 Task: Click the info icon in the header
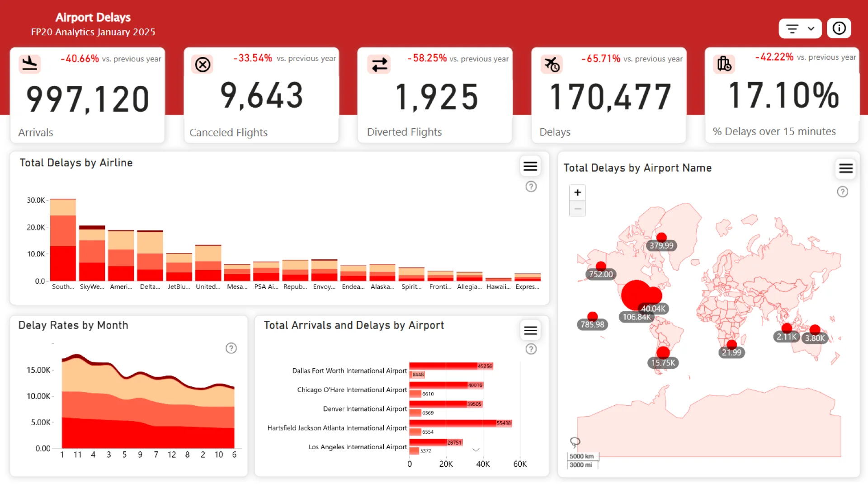click(839, 28)
